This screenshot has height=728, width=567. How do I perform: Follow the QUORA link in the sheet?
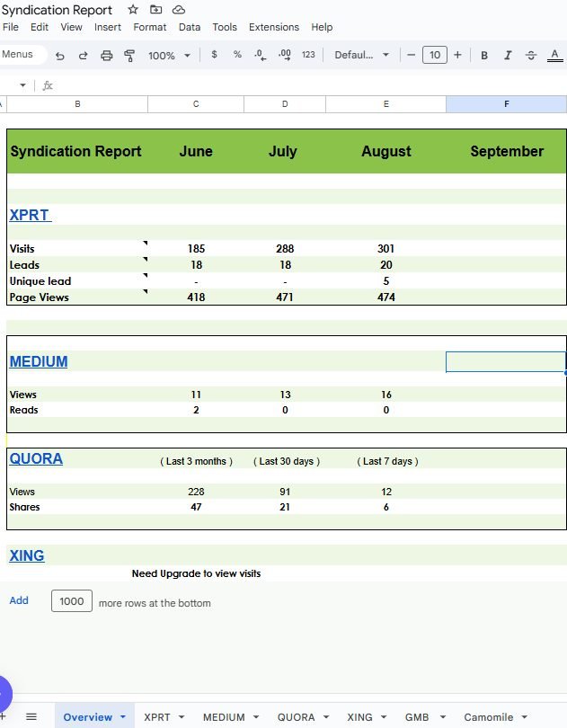[36, 458]
